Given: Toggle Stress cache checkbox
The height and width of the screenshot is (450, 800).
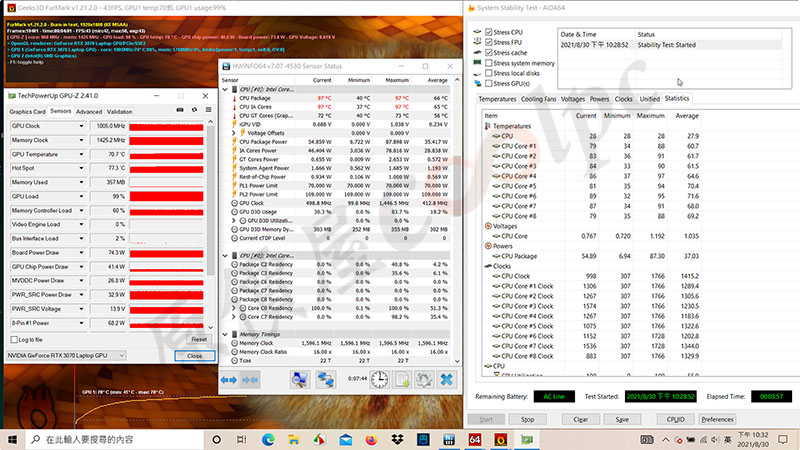Looking at the screenshot, I should [x=489, y=53].
